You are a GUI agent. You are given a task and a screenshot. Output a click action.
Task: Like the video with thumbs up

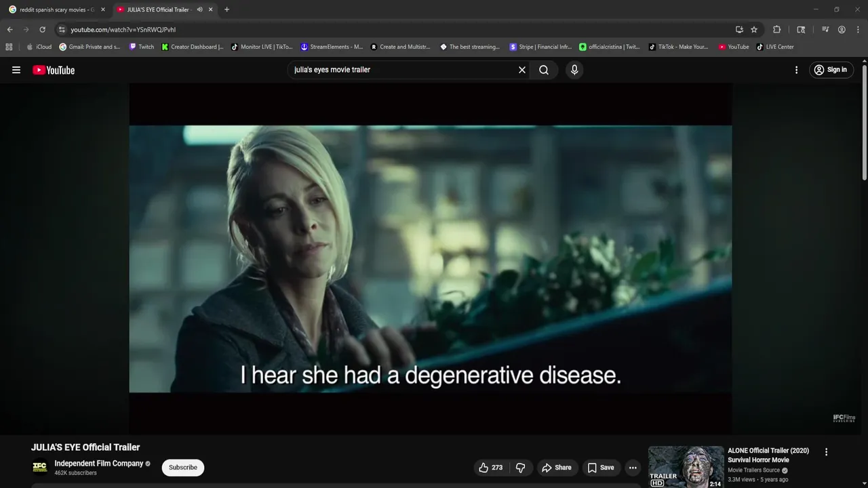coord(491,468)
